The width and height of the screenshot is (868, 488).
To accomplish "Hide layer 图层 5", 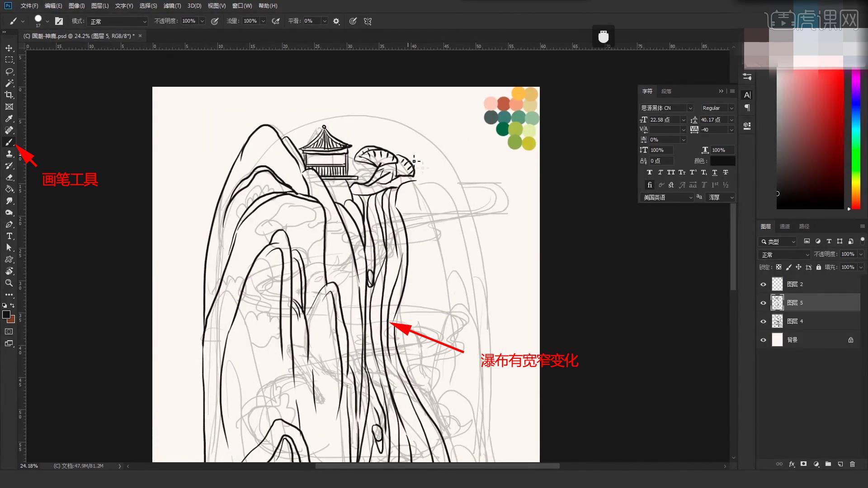I will pyautogui.click(x=764, y=303).
